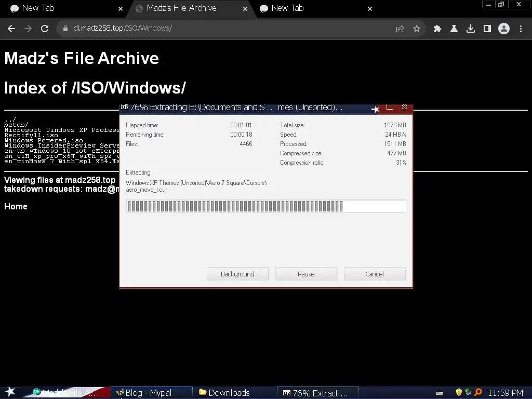Open the browser downloads icon
Viewport: 532px width, 399px height.
(471, 29)
